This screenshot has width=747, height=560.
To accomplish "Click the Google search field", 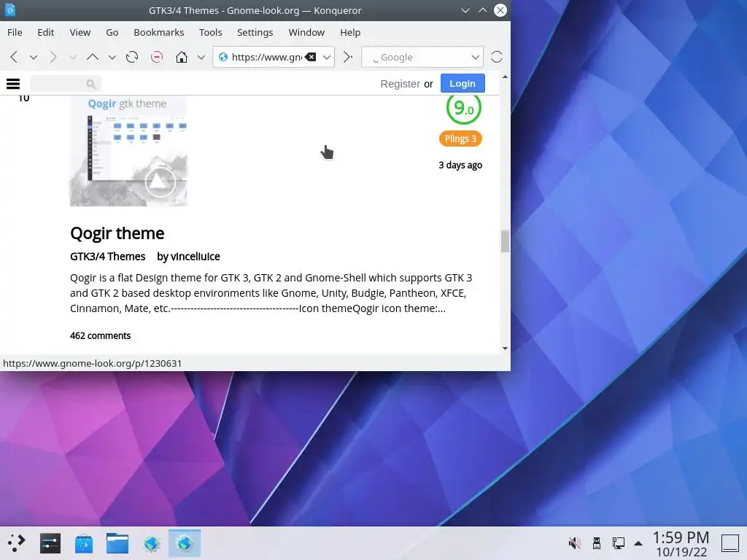I will click(x=422, y=57).
